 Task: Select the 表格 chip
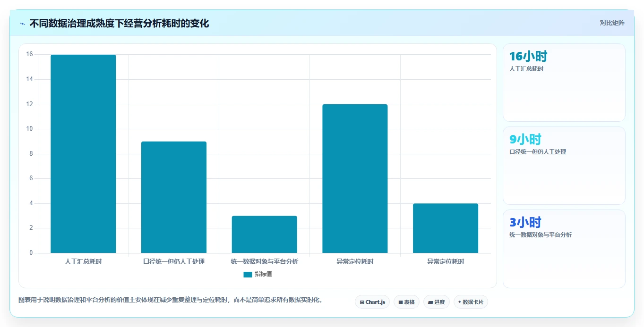(x=406, y=302)
